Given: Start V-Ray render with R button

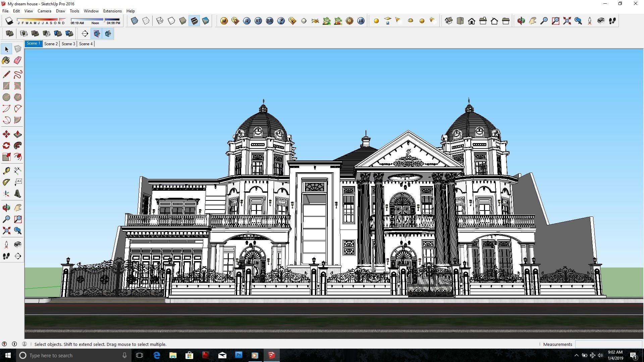Looking at the screenshot, I should 247,21.
